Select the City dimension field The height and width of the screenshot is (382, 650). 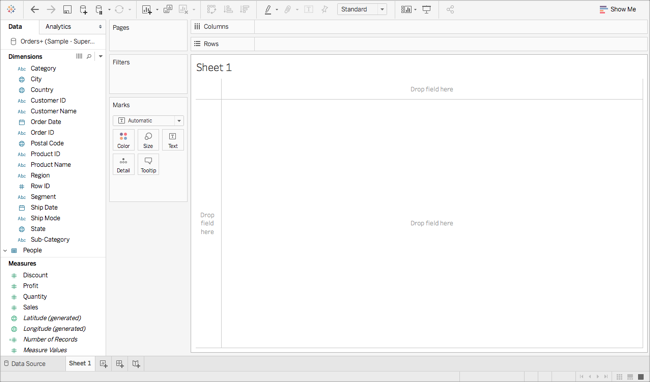[x=36, y=79]
